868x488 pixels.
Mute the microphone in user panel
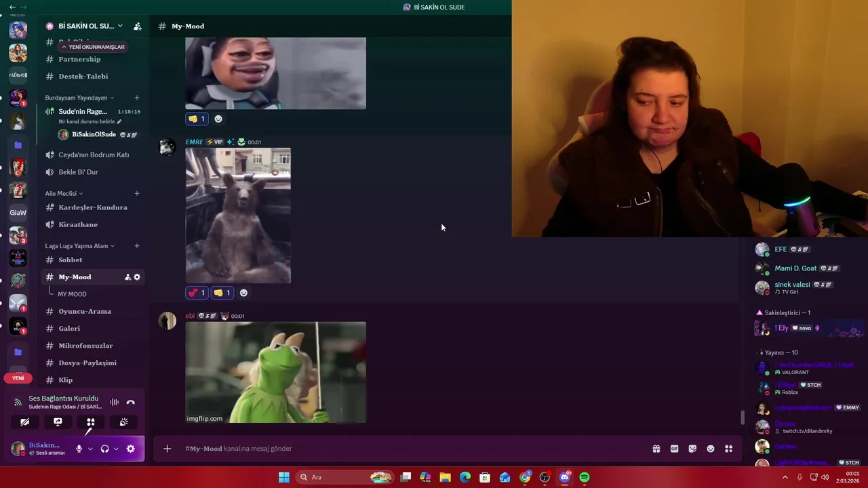(x=79, y=449)
